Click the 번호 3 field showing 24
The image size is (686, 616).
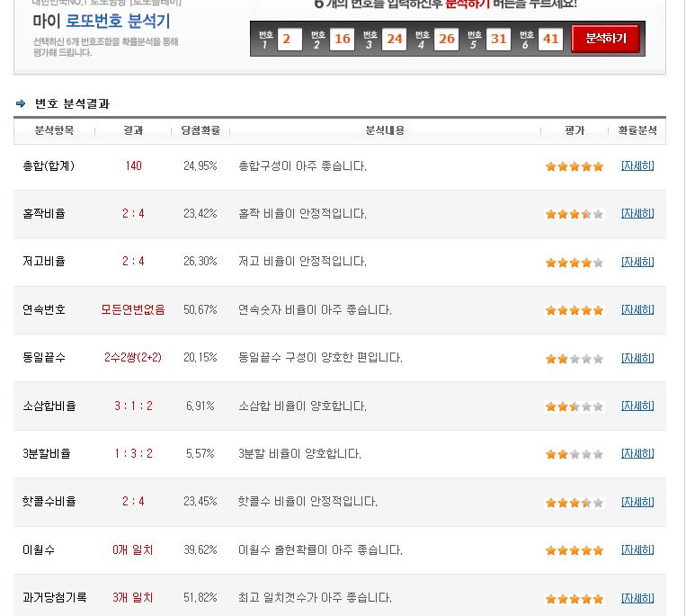tap(394, 39)
